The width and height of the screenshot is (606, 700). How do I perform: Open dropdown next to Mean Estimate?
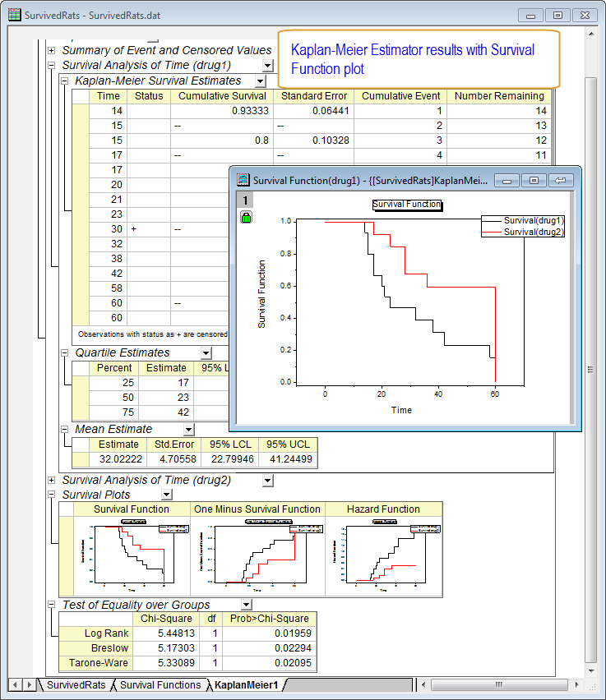click(189, 430)
